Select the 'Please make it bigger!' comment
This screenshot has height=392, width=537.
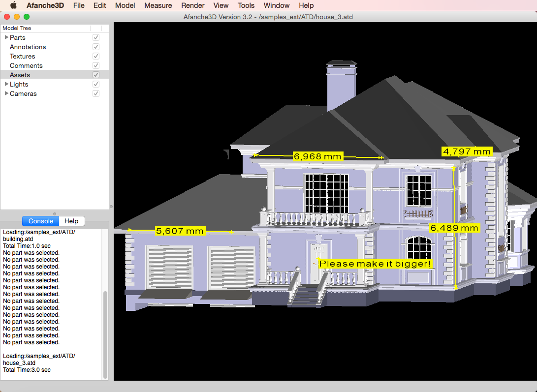click(x=375, y=264)
